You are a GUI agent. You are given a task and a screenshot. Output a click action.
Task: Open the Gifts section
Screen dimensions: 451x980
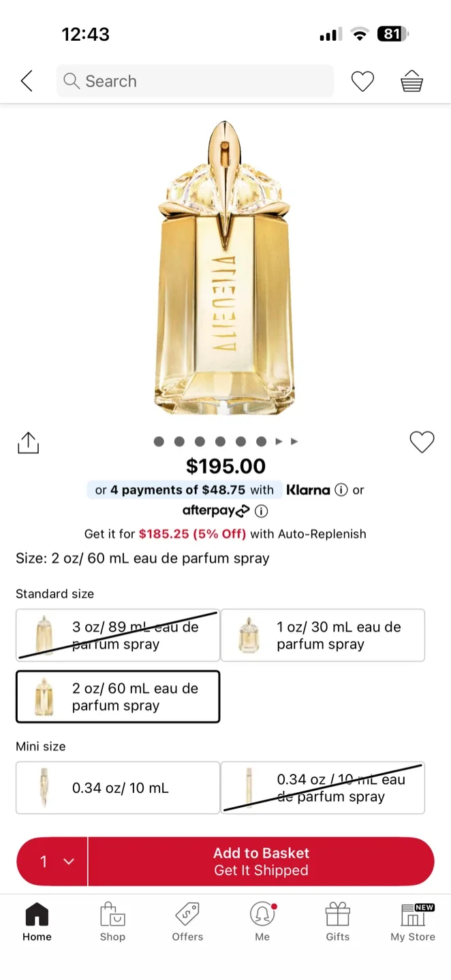(337, 922)
